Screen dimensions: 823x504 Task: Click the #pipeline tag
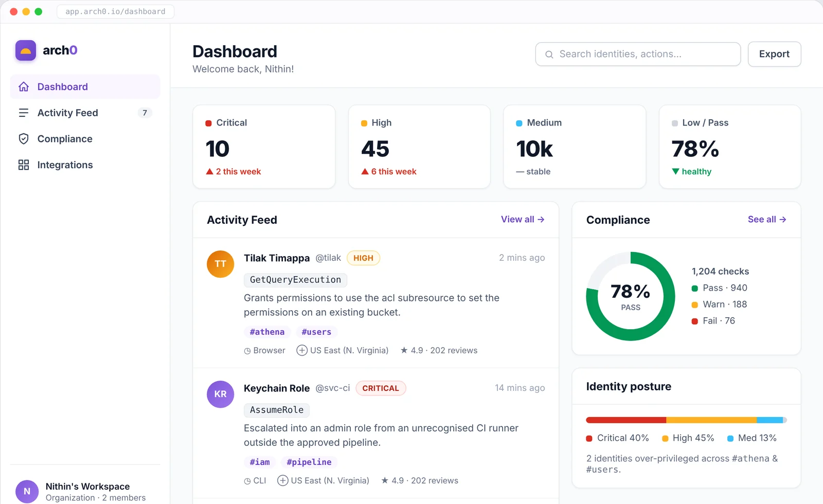point(309,462)
